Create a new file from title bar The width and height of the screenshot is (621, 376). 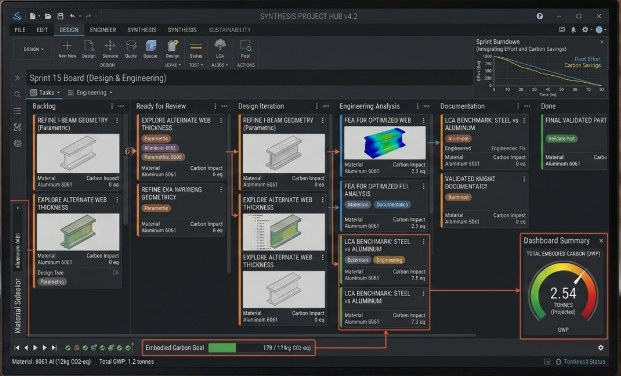(x=32, y=16)
